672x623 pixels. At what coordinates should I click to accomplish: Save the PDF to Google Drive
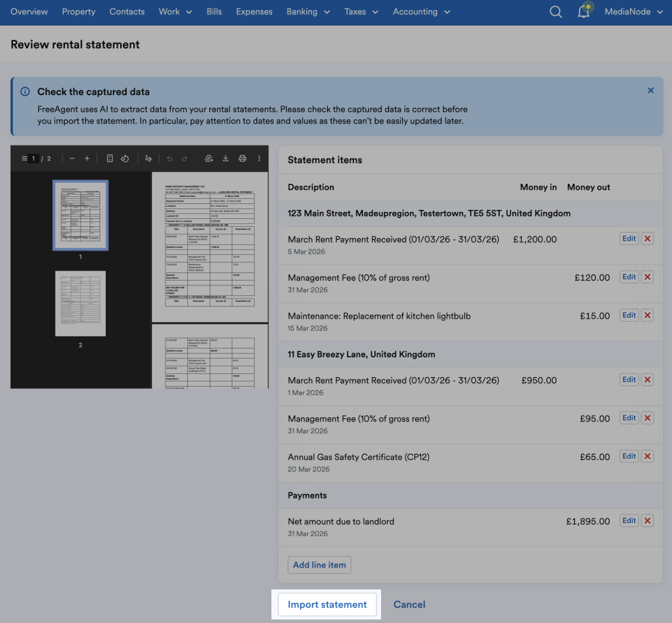(x=209, y=158)
